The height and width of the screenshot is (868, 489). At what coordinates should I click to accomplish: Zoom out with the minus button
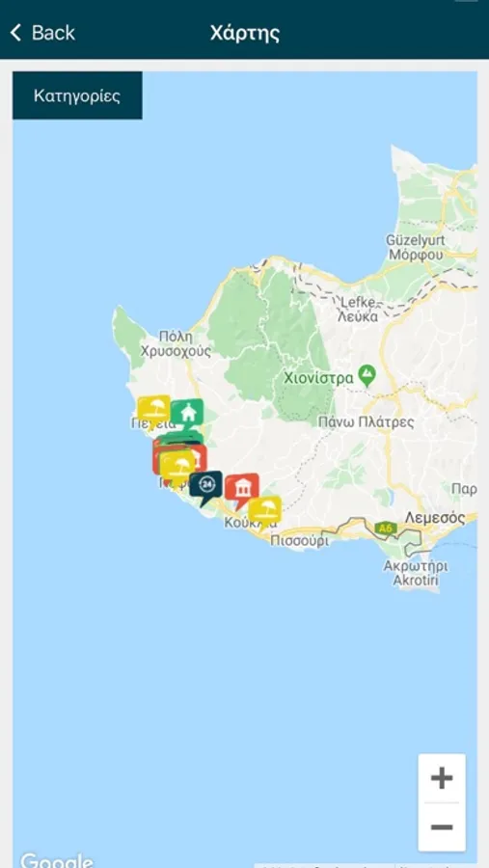[442, 827]
